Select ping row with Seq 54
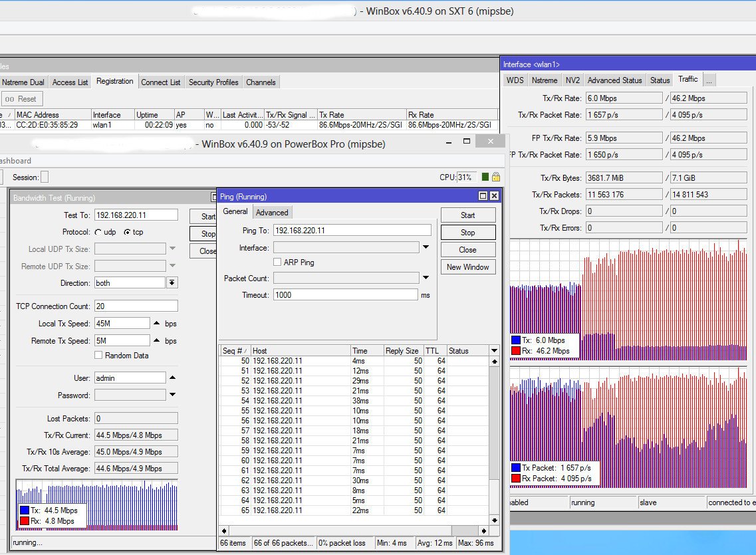 pyautogui.click(x=354, y=400)
